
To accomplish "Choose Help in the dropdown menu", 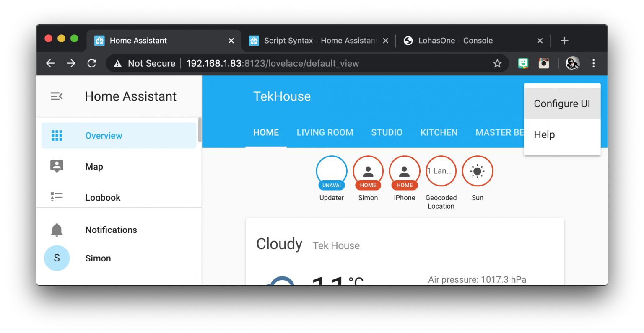I will (x=544, y=135).
